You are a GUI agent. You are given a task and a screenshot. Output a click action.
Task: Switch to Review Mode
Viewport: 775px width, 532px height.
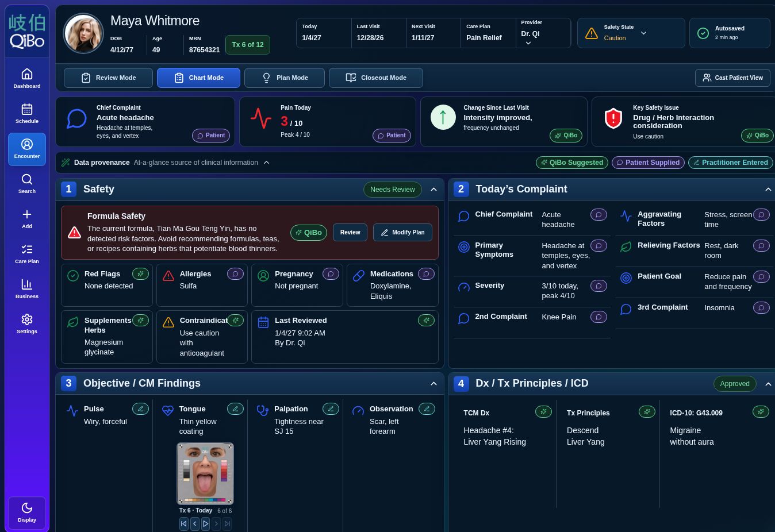(x=108, y=78)
